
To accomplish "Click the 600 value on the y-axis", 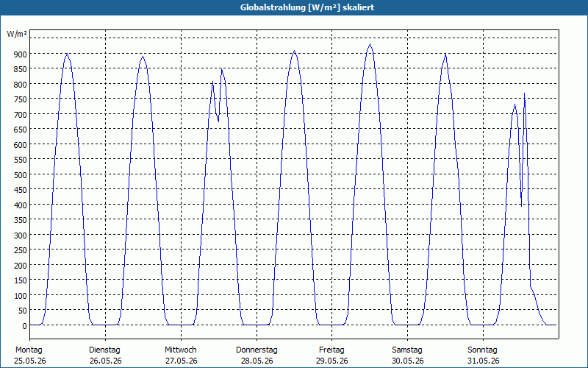I will 21,145.
